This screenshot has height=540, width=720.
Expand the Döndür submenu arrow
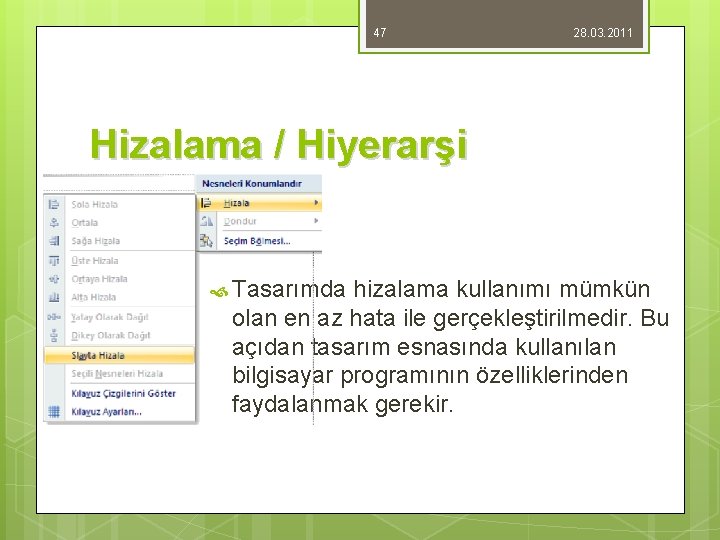click(x=316, y=221)
